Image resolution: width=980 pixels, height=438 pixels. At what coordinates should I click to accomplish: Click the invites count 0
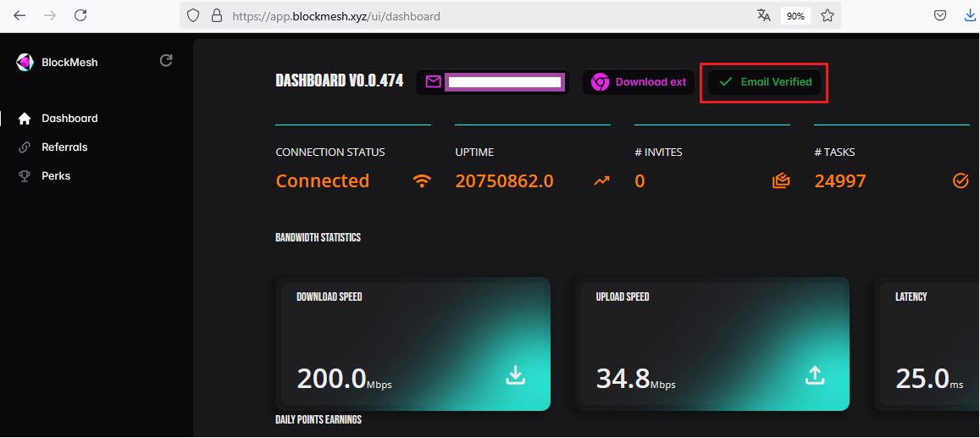pos(640,180)
